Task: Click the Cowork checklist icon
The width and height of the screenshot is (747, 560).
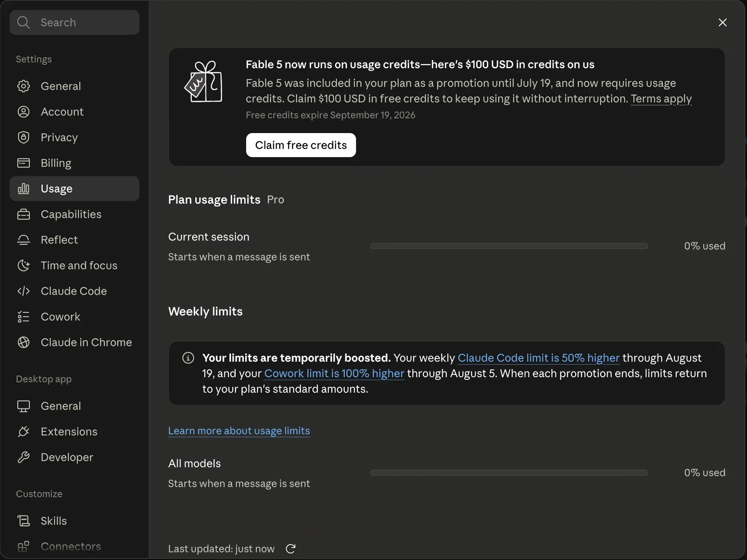Action: coord(23,317)
